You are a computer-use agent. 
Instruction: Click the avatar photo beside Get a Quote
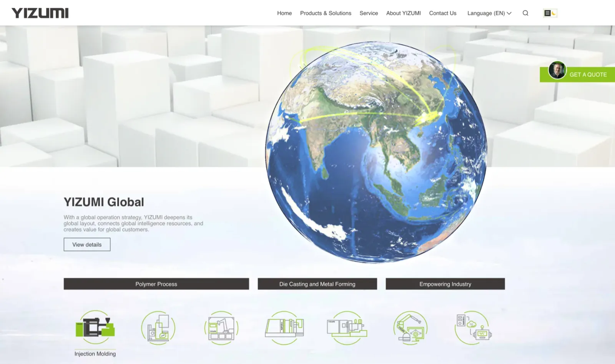557,70
